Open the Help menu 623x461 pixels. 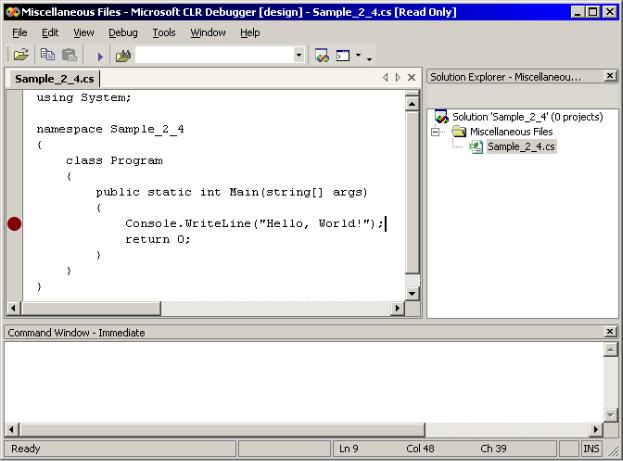250,33
